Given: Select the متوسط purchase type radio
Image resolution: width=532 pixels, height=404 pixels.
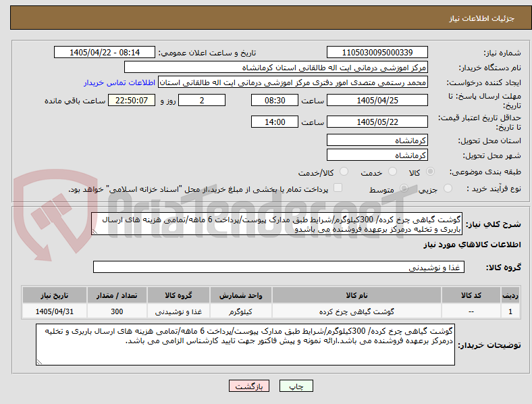Looking at the screenshot, I should pyautogui.click(x=404, y=188).
